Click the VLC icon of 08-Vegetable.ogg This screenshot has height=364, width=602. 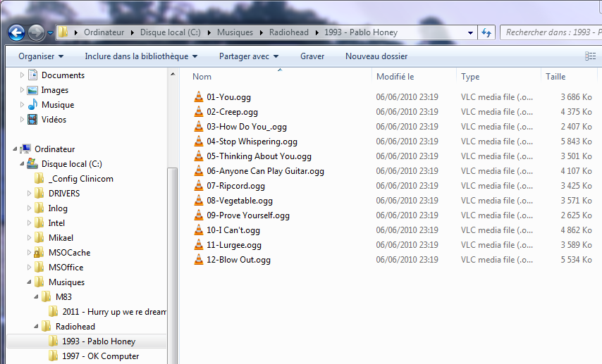[199, 200]
